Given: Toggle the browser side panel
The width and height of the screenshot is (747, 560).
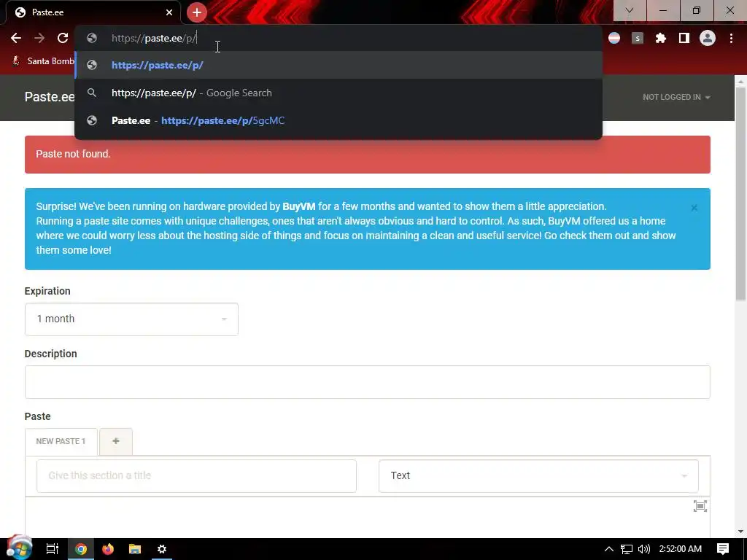Looking at the screenshot, I should (x=684, y=38).
